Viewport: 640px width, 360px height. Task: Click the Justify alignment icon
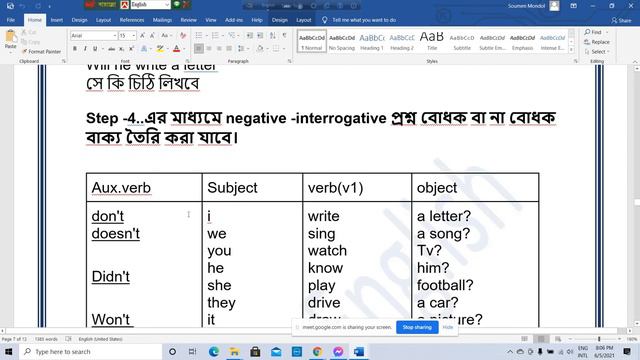click(x=229, y=49)
